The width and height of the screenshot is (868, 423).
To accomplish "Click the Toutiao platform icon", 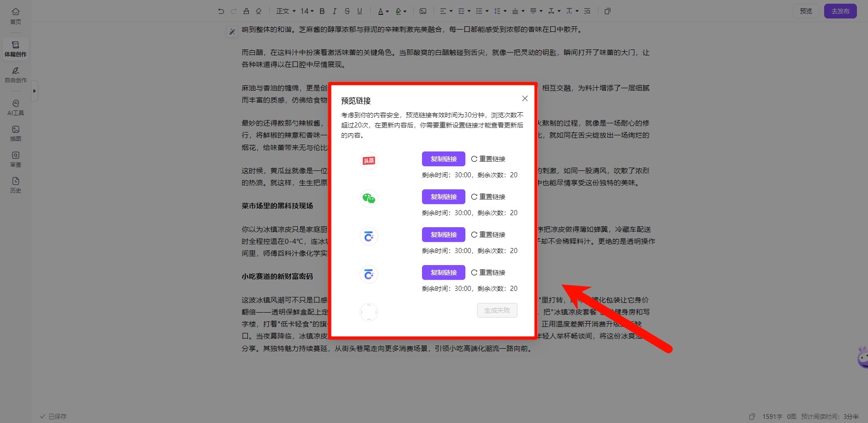I will [368, 161].
